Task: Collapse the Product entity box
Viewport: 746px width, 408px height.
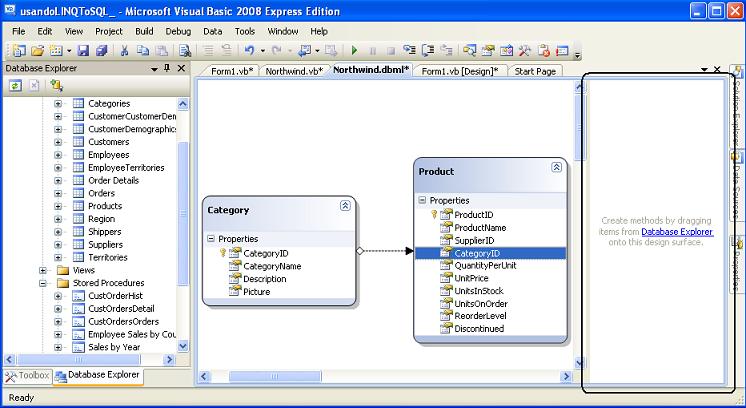Action: coord(556,167)
